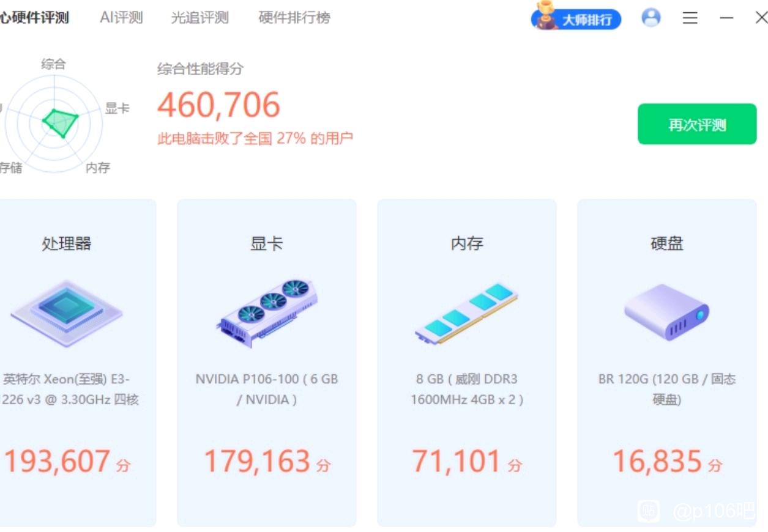Click the graphics card icon
Image resolution: width=768 pixels, height=532 pixels.
(x=267, y=314)
